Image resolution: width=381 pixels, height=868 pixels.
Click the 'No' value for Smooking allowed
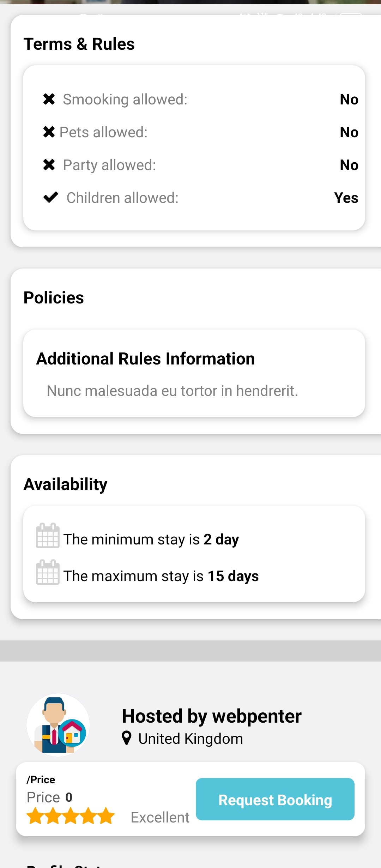click(x=349, y=100)
